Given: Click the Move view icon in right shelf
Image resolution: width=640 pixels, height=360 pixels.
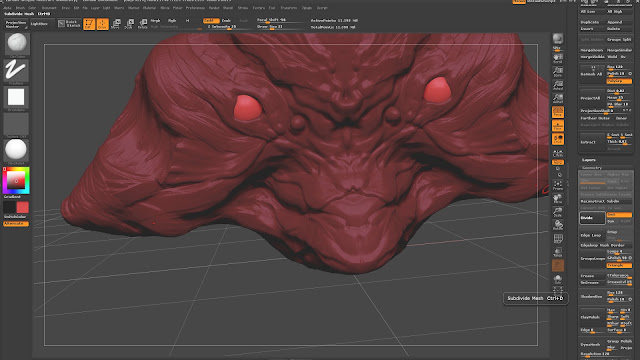Looking at the screenshot, I should click(558, 199).
